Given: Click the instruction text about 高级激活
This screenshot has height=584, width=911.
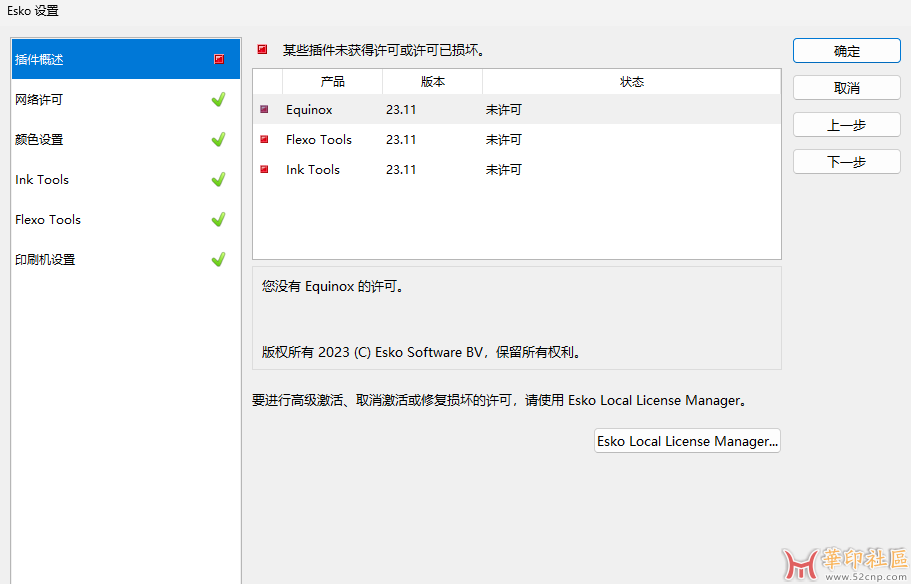Looking at the screenshot, I should 500,400.
